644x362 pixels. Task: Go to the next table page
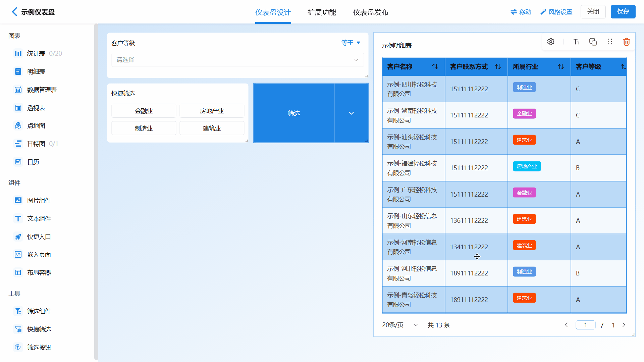[x=624, y=325]
